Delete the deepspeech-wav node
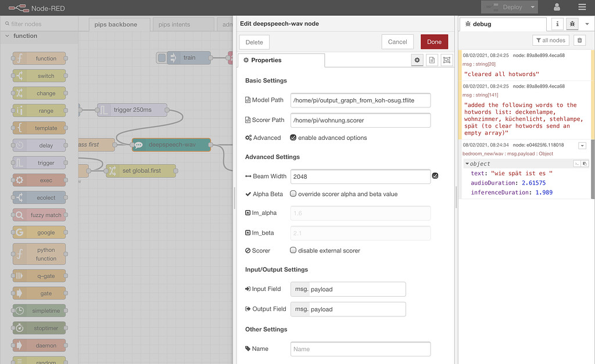The width and height of the screenshot is (595, 364). (254, 42)
